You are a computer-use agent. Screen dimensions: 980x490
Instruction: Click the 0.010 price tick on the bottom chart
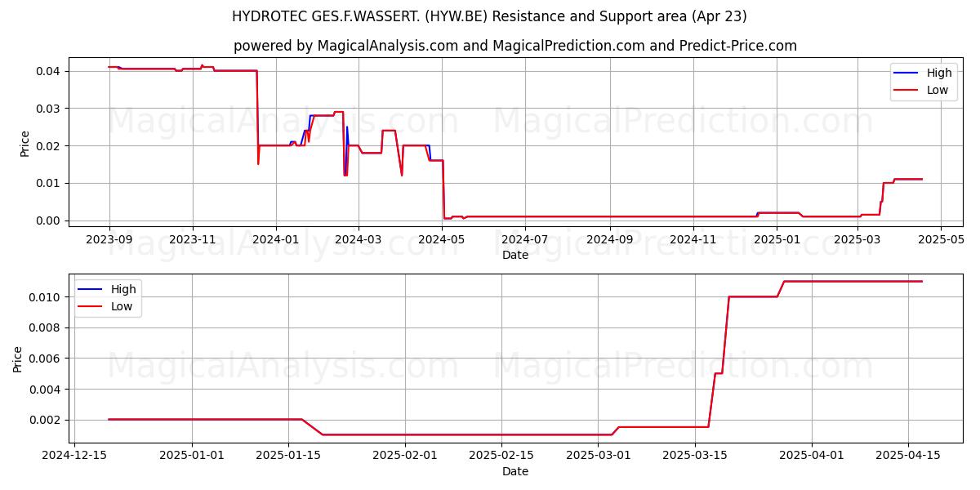tap(45, 296)
